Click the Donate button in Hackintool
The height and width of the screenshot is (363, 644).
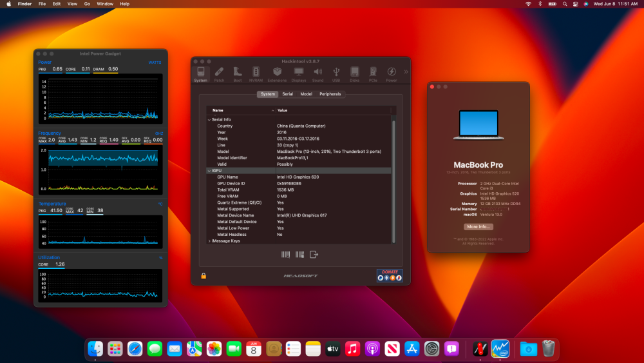point(390,275)
